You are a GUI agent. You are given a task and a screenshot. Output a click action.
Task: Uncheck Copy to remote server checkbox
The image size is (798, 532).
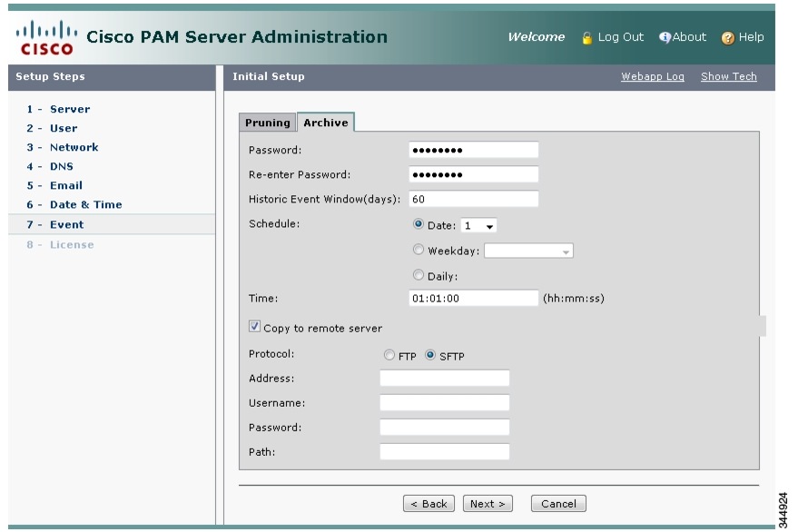[254, 326]
